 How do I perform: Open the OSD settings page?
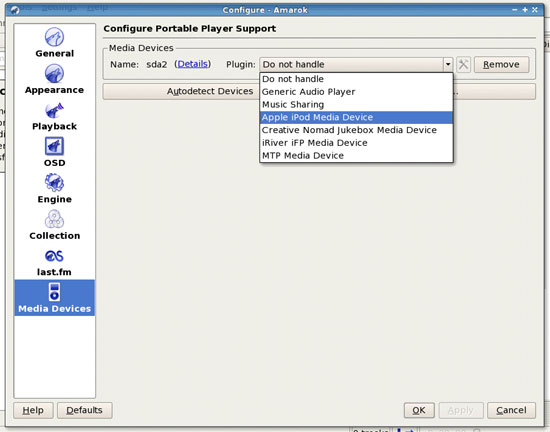54,152
